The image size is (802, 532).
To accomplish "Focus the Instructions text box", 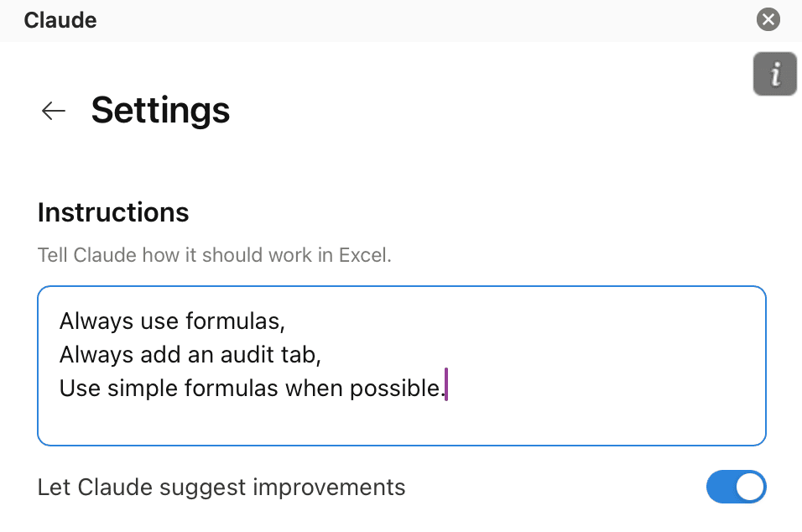I will pyautogui.click(x=402, y=365).
